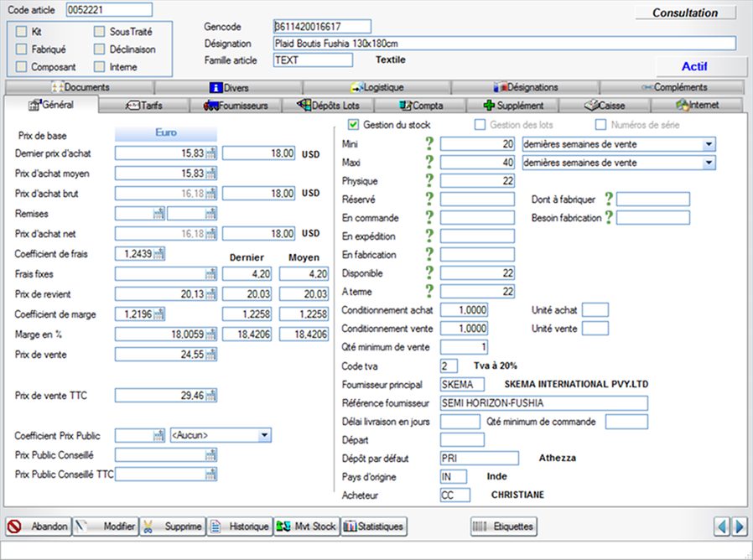The image size is (753, 560).
Task: Uncheck Gestion du stock checkbox
Action: tap(354, 125)
